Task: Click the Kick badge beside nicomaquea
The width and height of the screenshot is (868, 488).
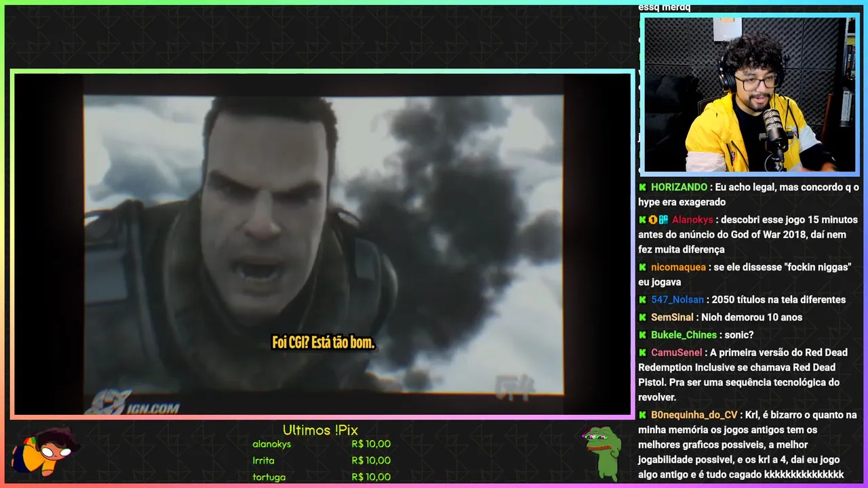Action: [x=642, y=267]
